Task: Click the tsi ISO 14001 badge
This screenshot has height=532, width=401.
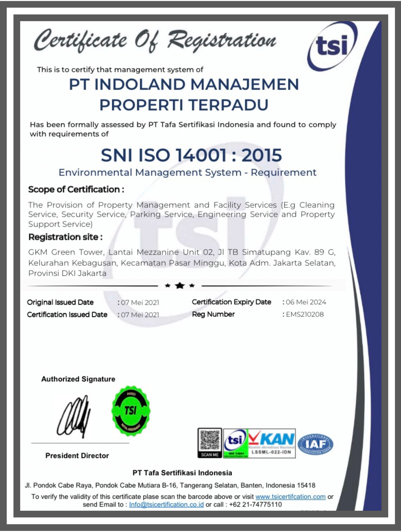Action: coord(235,443)
